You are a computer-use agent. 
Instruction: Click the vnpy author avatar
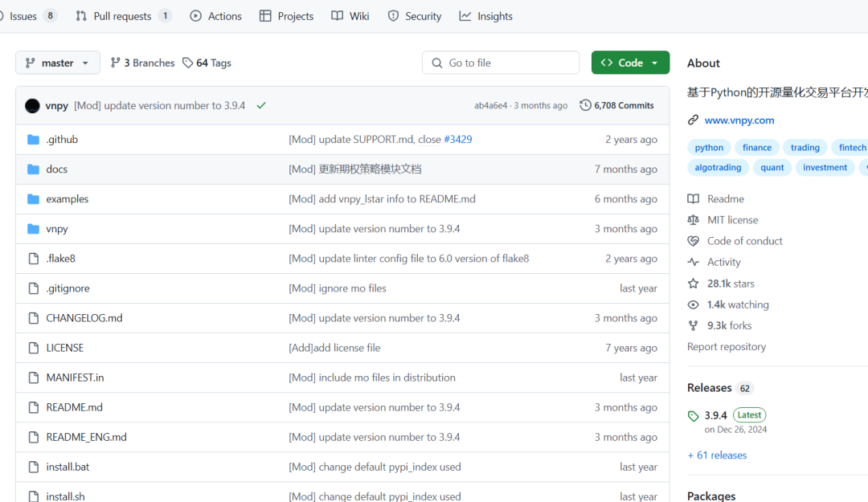coord(33,106)
